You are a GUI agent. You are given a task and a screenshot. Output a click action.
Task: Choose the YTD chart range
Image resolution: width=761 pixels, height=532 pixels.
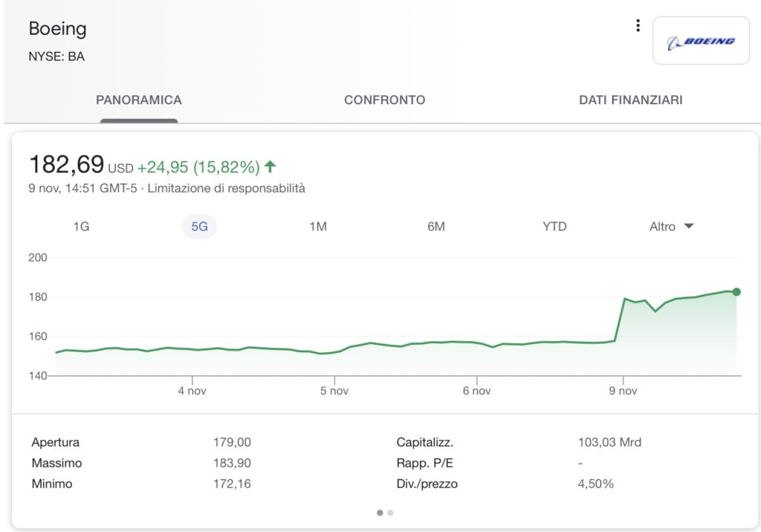pos(554,227)
